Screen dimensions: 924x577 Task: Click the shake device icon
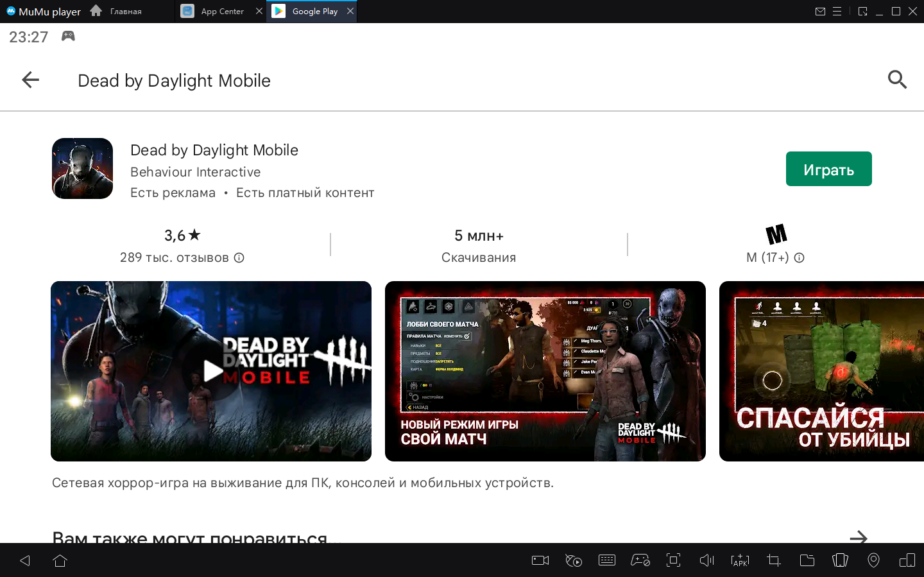840,560
